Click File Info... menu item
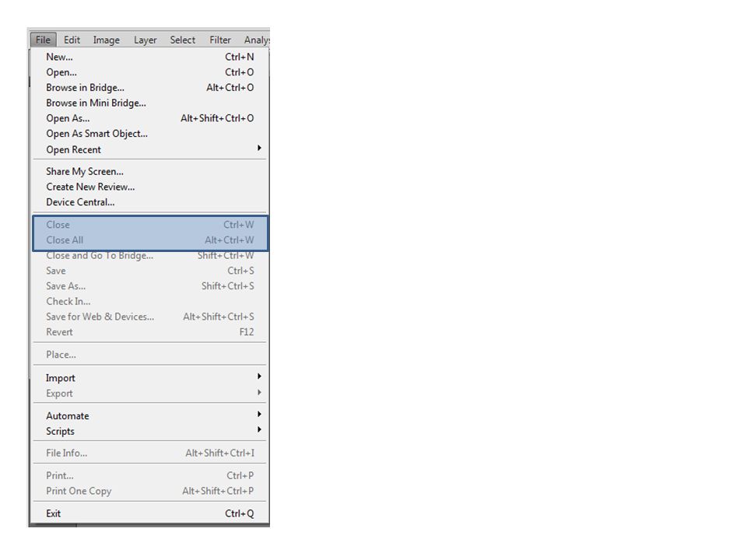Viewport: 747px width, 560px height. (x=150, y=453)
